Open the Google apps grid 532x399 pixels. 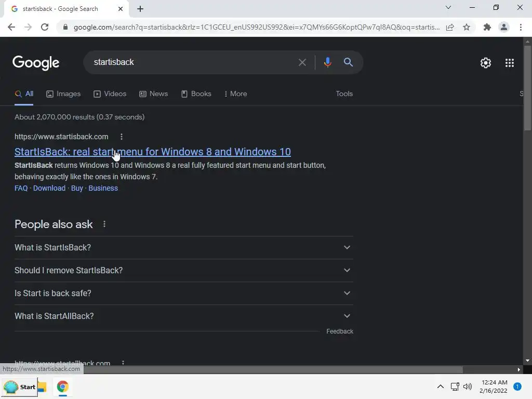tap(510, 63)
